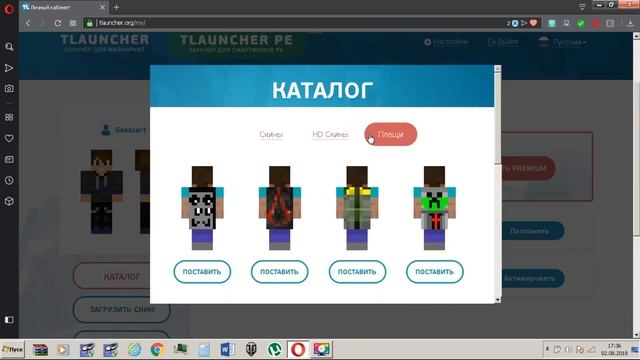Click the Загрузить скин button
Viewport: 640px width, 360px height.
[x=121, y=309]
